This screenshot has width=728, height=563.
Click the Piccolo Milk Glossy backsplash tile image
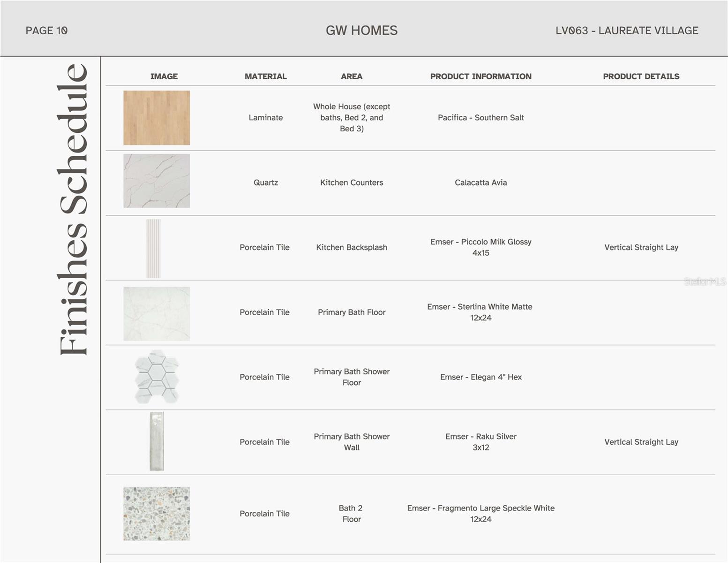click(x=153, y=248)
